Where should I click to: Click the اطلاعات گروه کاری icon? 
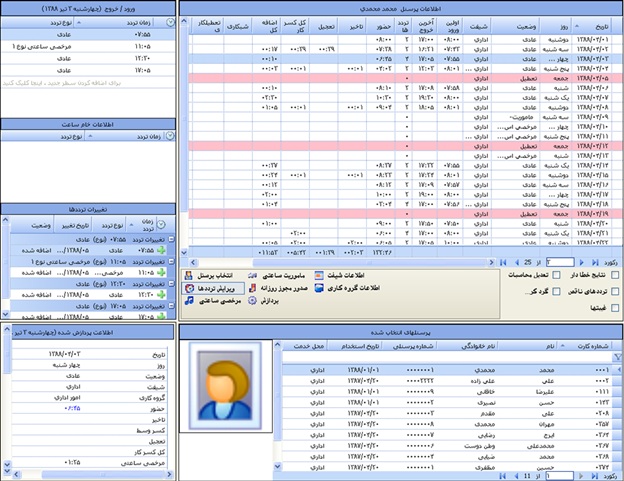tap(319, 288)
